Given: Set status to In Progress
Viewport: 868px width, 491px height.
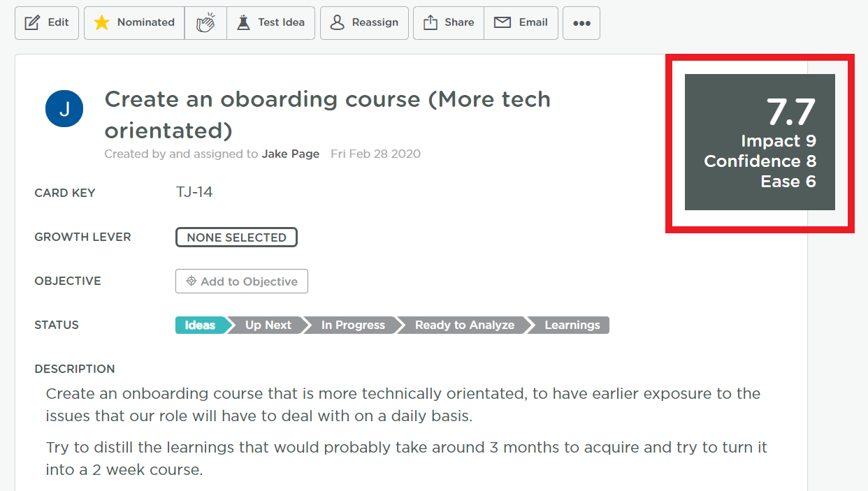Looking at the screenshot, I should click(x=353, y=325).
